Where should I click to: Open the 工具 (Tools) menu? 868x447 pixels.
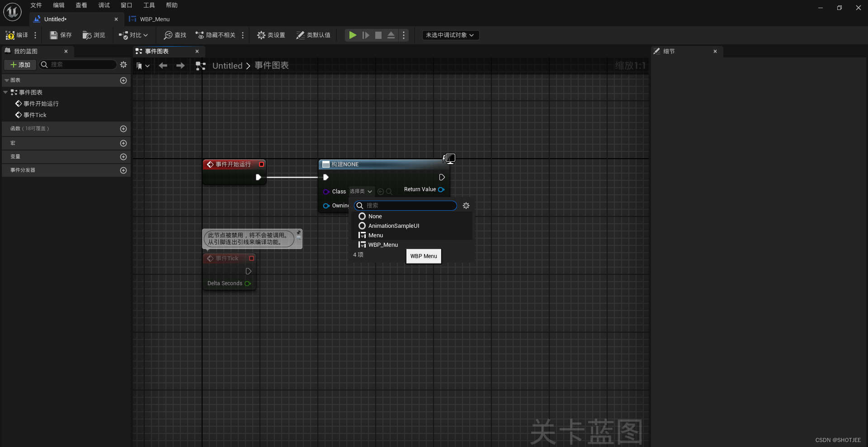coord(149,5)
